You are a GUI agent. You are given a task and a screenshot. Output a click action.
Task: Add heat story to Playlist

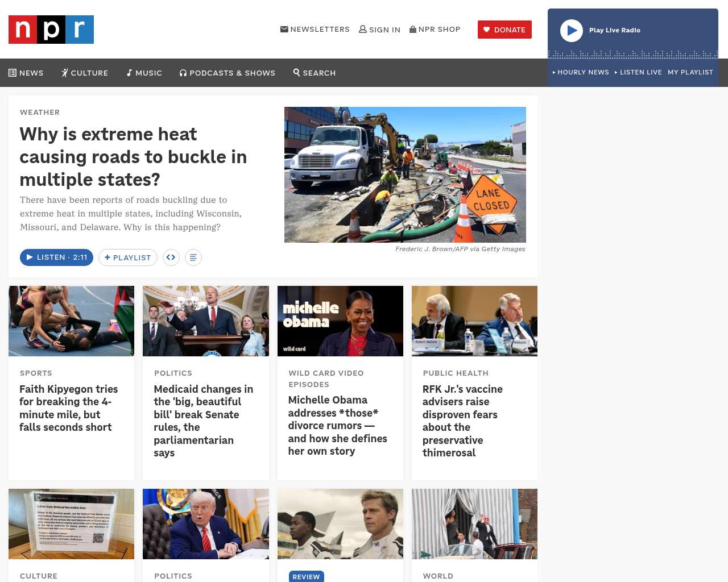(x=128, y=257)
